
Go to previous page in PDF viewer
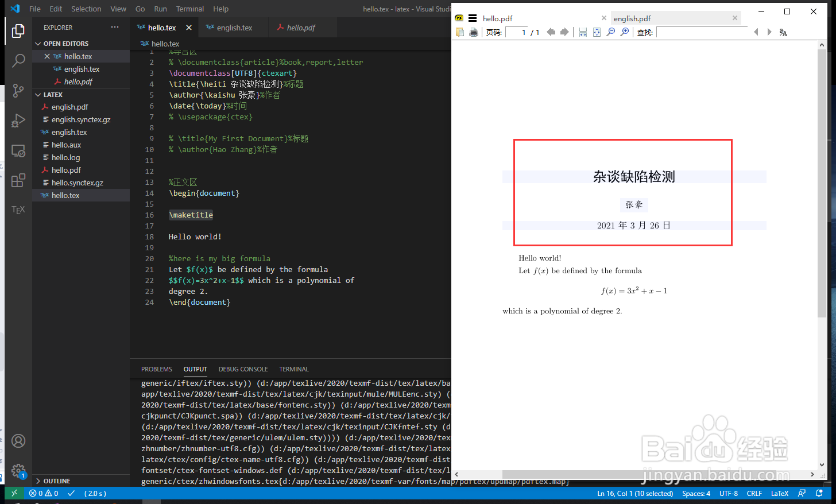point(551,32)
